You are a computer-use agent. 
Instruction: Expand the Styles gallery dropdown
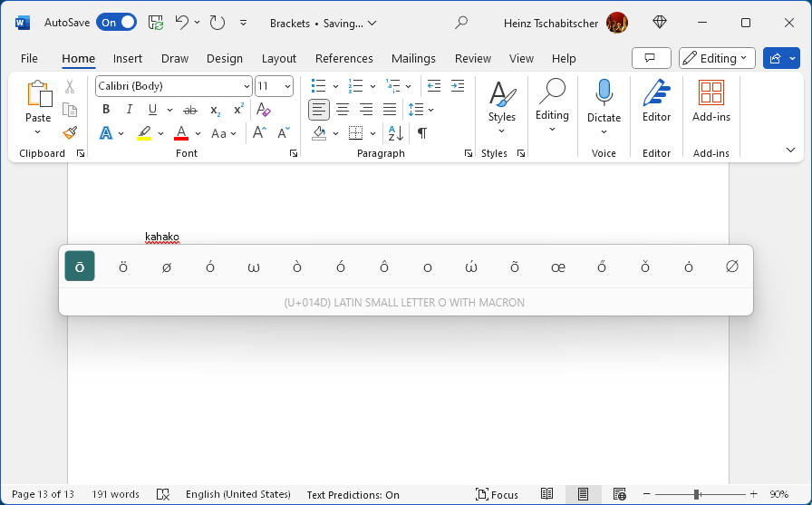click(501, 131)
